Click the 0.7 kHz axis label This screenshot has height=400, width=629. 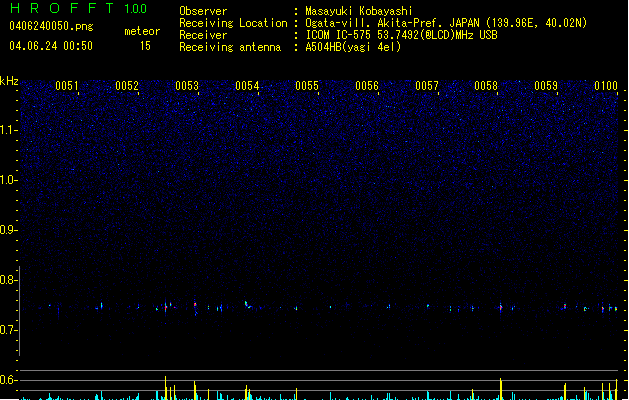click(8, 330)
